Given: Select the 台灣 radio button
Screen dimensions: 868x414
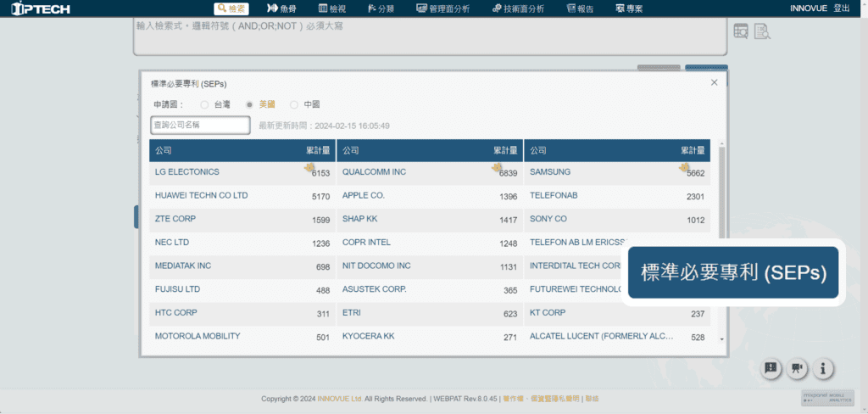Looking at the screenshot, I should (x=204, y=104).
